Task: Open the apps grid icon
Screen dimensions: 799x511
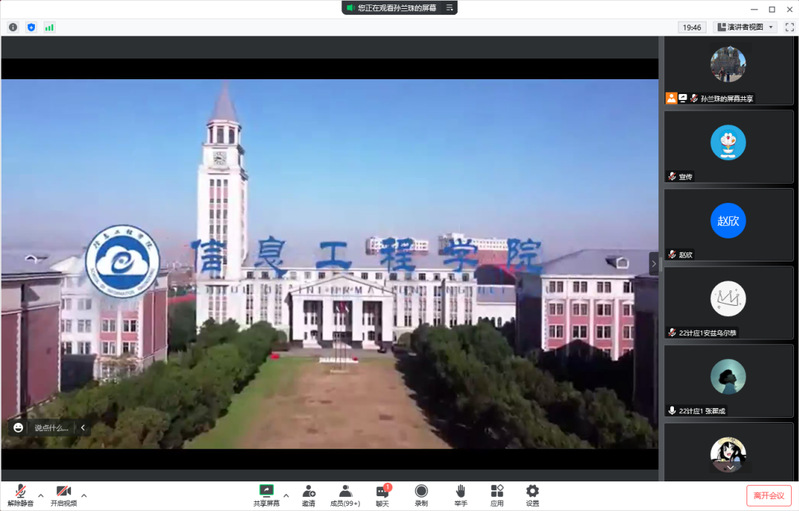Action: (497, 491)
